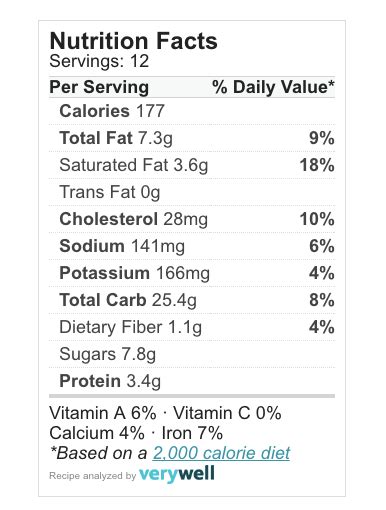Screen dimensions: 386x510
Task: Click the Cholesterol 28mg label
Action: click(x=133, y=219)
